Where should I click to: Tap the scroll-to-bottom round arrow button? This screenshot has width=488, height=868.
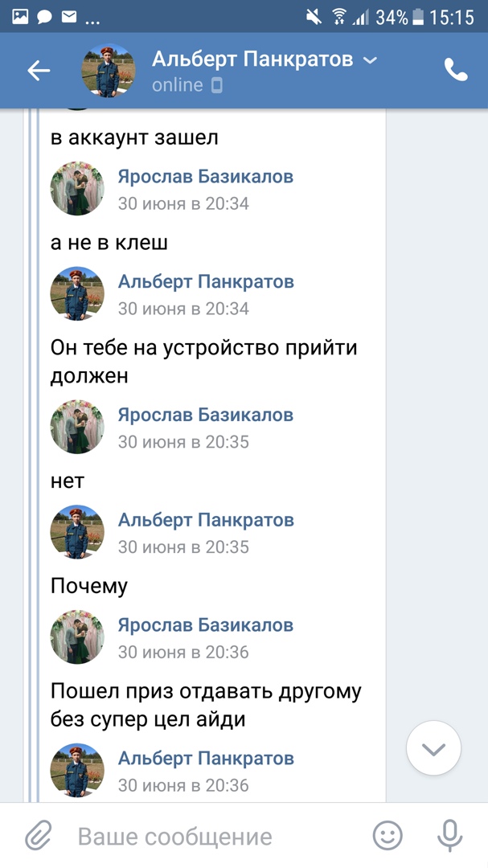coord(433,749)
